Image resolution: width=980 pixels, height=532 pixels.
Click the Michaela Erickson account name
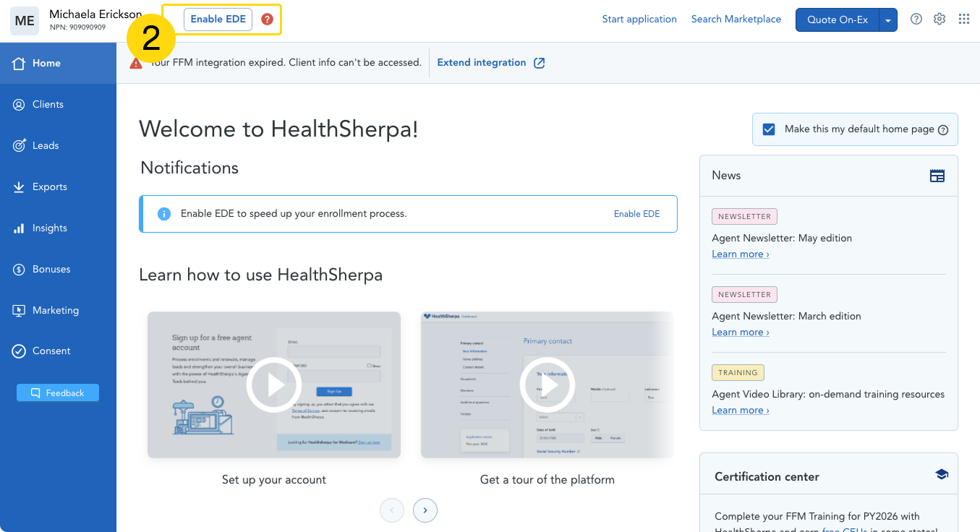[x=95, y=14]
